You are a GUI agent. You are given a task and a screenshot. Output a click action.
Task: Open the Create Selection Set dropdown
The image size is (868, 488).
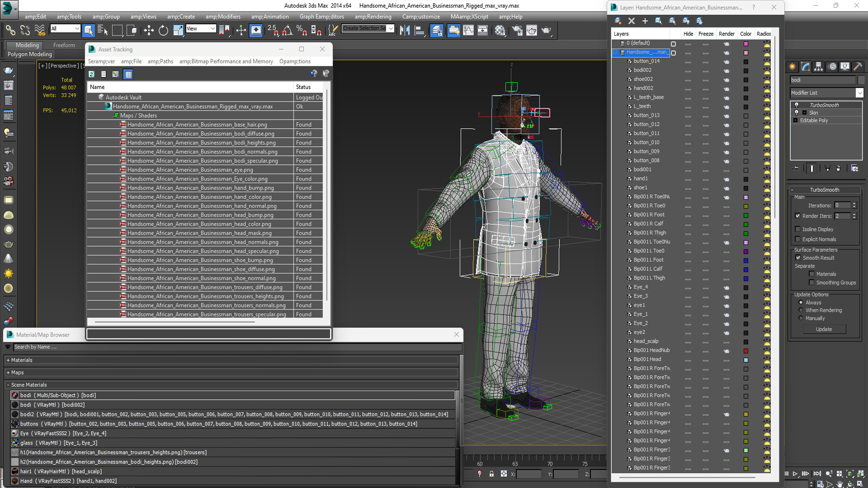tap(391, 28)
